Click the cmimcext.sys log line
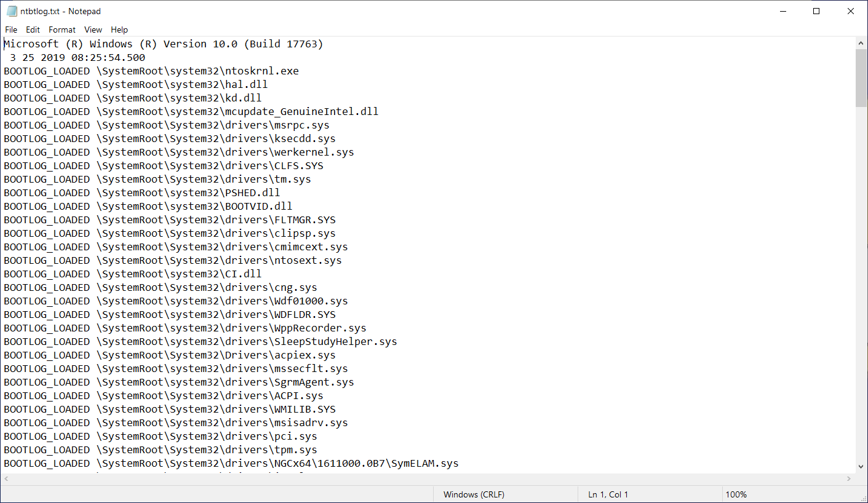 tap(176, 247)
